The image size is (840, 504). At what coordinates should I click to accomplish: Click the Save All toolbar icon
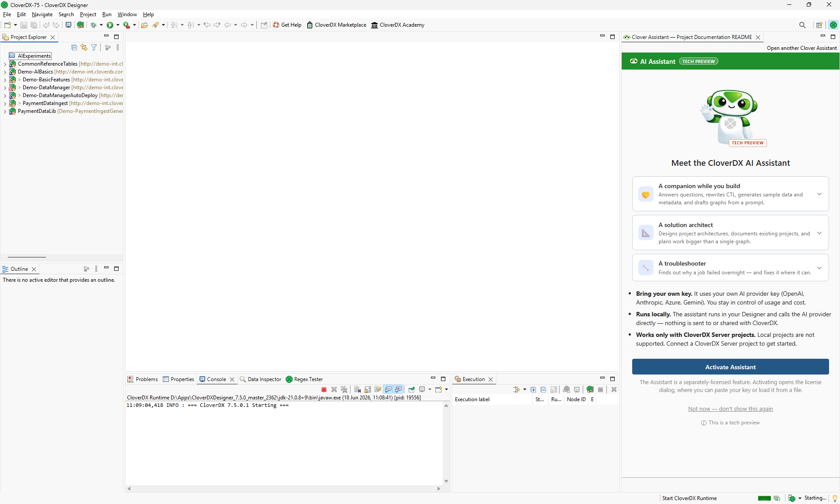[34, 25]
